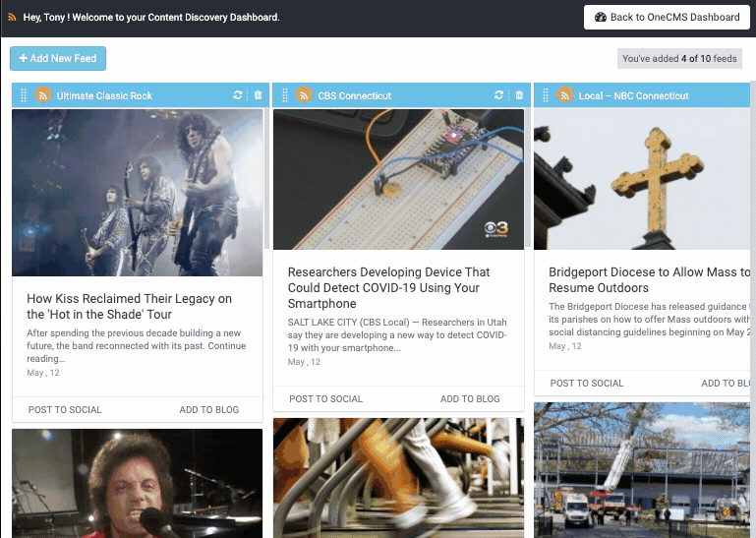This screenshot has width=756, height=538.
Task: Click the Ultimate Classic Rock column scrollbar
Action: 266,179
